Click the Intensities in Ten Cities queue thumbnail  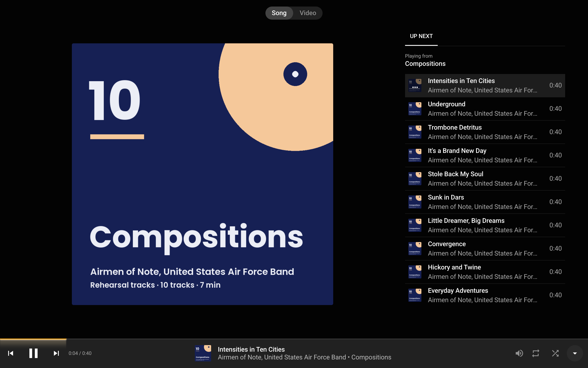pyautogui.click(x=415, y=85)
